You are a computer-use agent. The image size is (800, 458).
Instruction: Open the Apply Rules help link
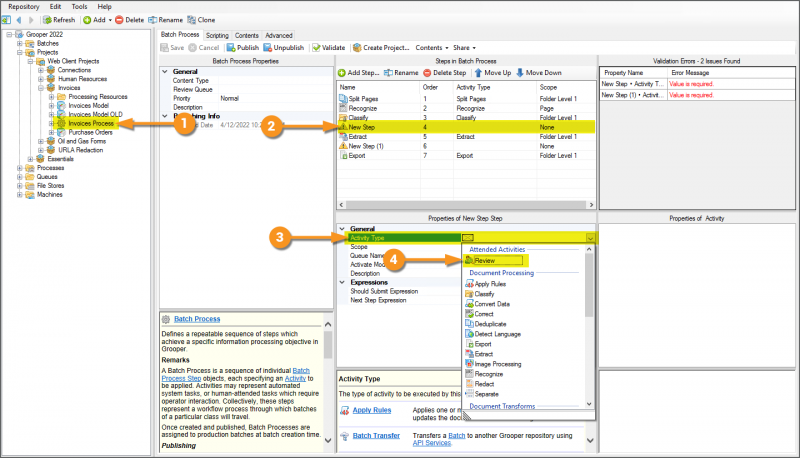pos(371,410)
